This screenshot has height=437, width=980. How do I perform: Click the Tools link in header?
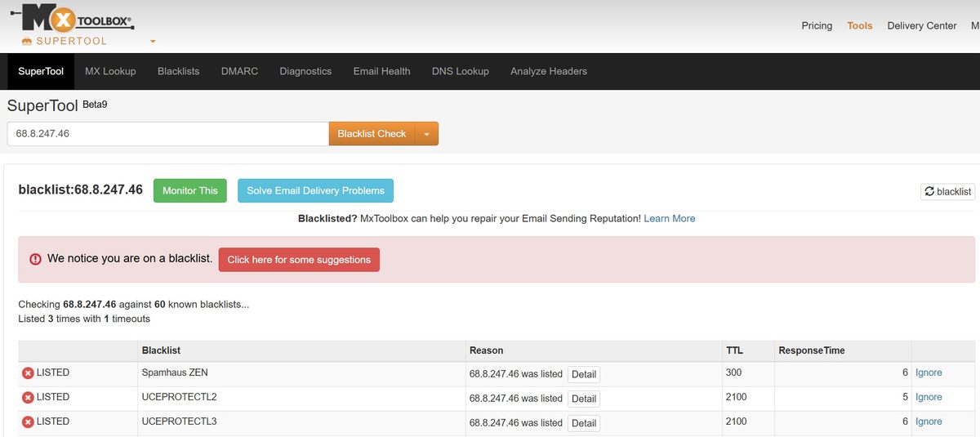[x=860, y=25]
